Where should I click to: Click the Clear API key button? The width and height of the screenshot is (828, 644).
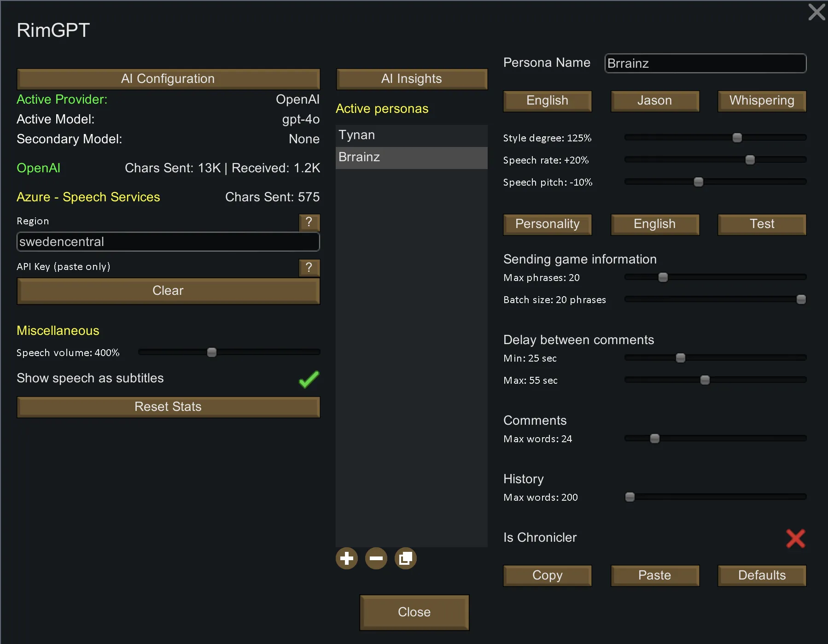[x=168, y=291]
